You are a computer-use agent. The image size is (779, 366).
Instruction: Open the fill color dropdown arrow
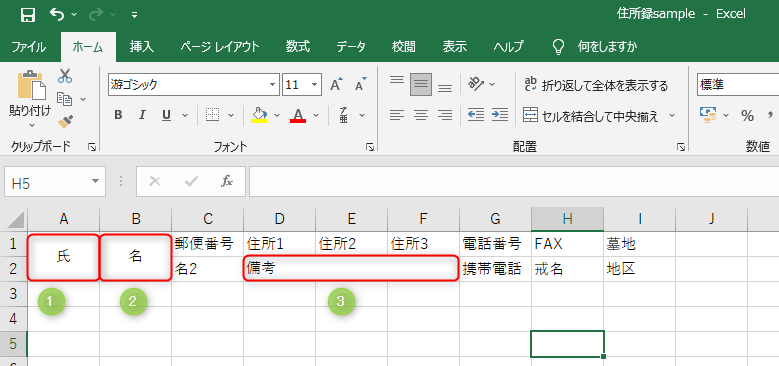[x=277, y=115]
